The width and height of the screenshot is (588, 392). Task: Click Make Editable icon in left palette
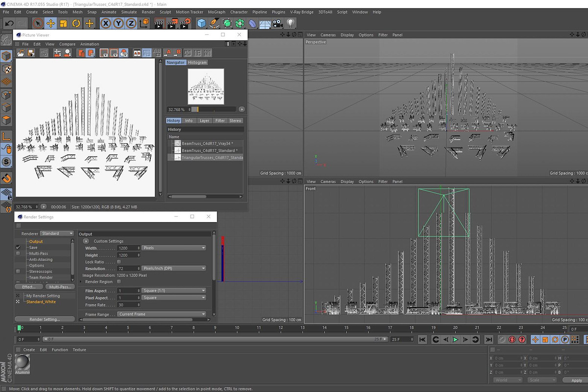pos(6,41)
